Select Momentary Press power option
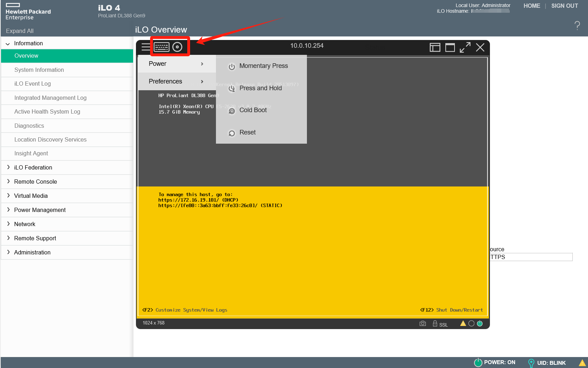This screenshot has width=588, height=368. 263,66
